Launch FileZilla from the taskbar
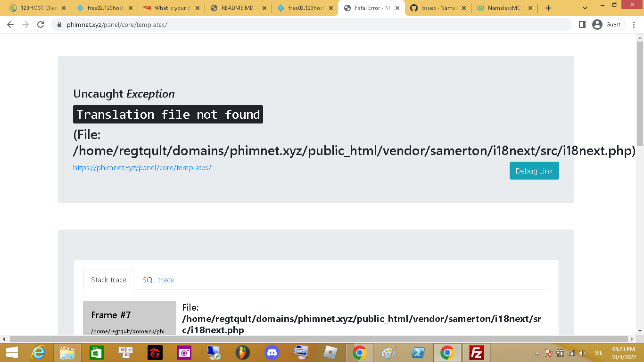Image resolution: width=644 pixels, height=362 pixels. (x=476, y=352)
